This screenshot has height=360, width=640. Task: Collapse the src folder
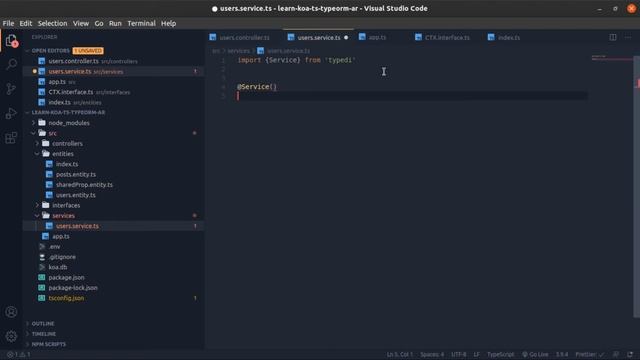[34, 133]
